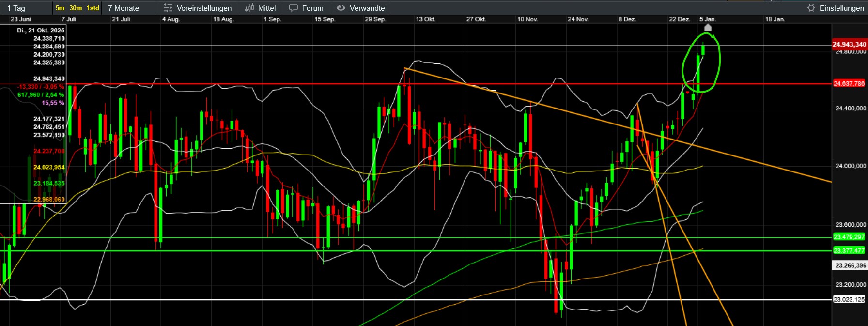
Task: Activate the 1std hourly interval
Action: (x=93, y=8)
